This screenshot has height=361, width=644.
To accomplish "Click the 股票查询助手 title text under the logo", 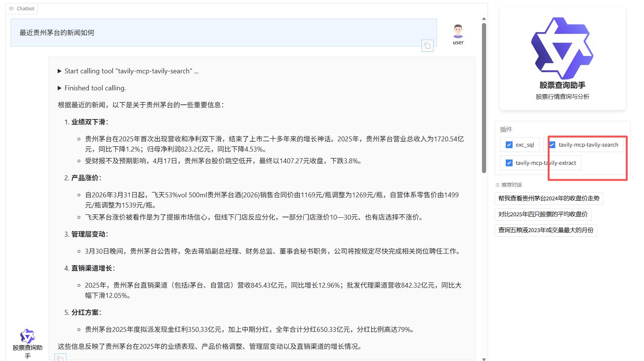I will click(562, 85).
